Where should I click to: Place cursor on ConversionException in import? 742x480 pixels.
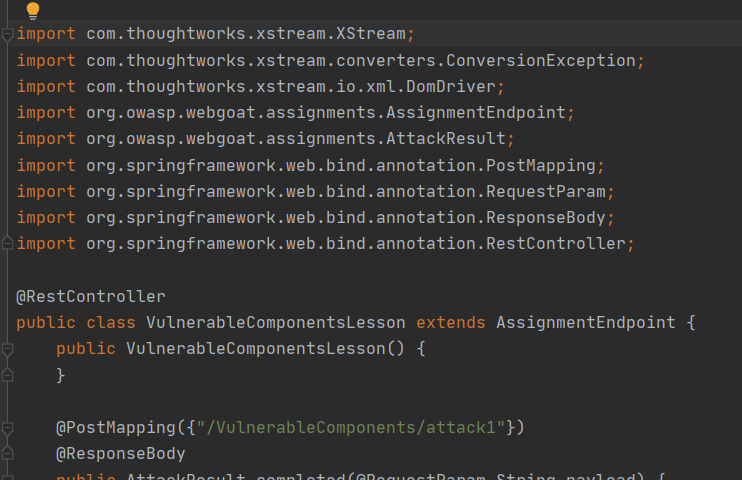click(540, 60)
